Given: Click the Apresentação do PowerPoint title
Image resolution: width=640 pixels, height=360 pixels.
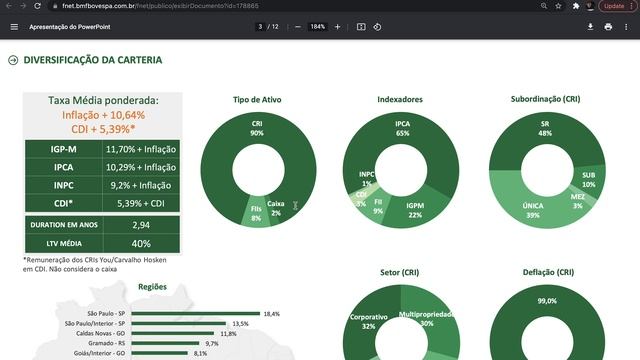Looking at the screenshot, I should coord(70,27).
